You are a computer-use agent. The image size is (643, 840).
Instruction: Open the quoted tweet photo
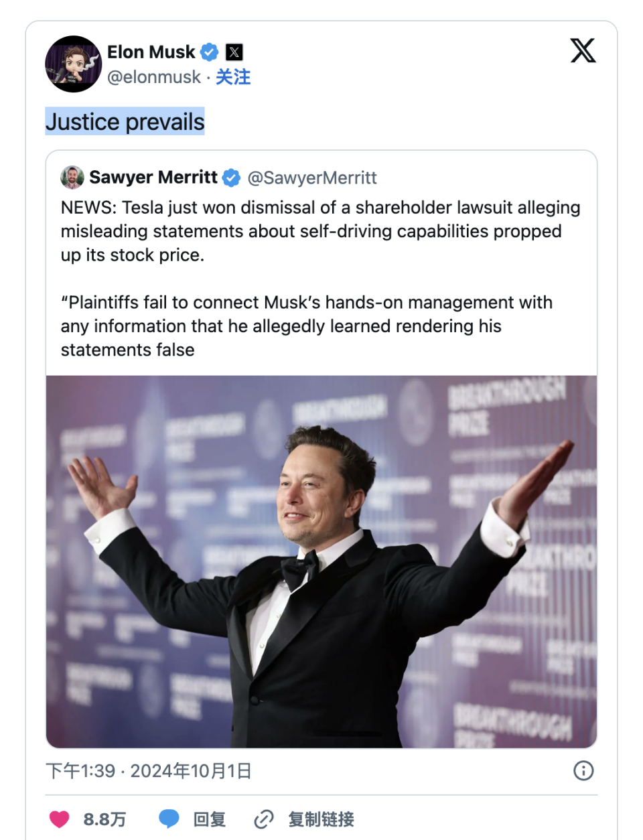(321, 561)
